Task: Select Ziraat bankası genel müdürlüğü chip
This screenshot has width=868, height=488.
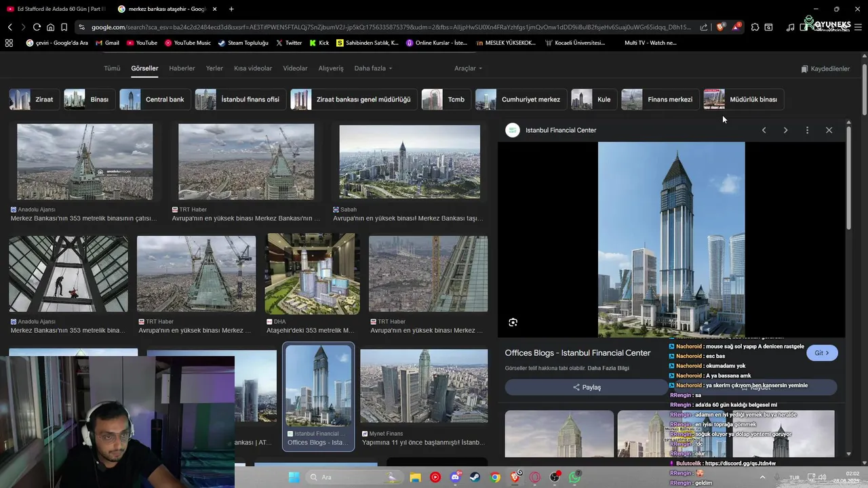Action: tap(353, 99)
